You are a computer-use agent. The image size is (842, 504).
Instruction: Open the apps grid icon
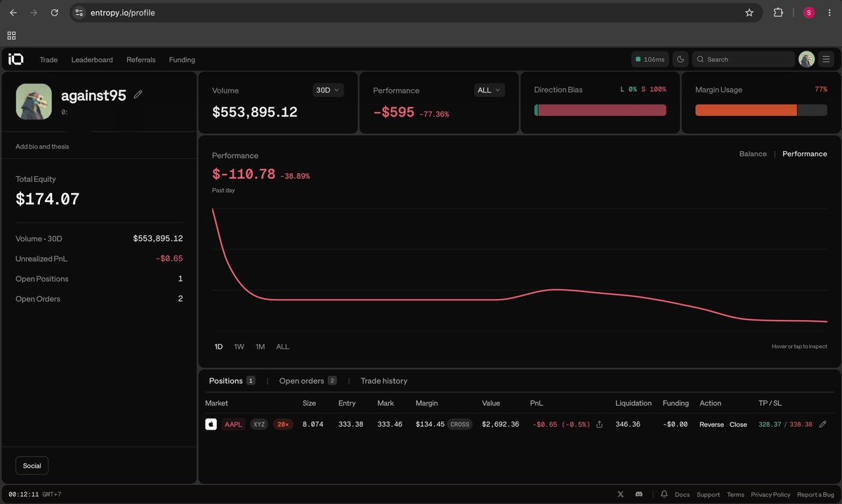click(x=11, y=35)
